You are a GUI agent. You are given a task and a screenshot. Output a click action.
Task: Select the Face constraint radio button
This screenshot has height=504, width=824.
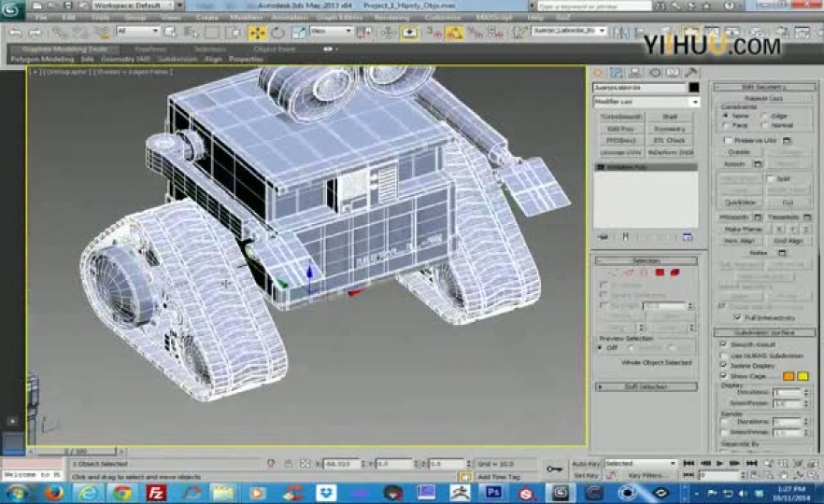tap(726, 125)
